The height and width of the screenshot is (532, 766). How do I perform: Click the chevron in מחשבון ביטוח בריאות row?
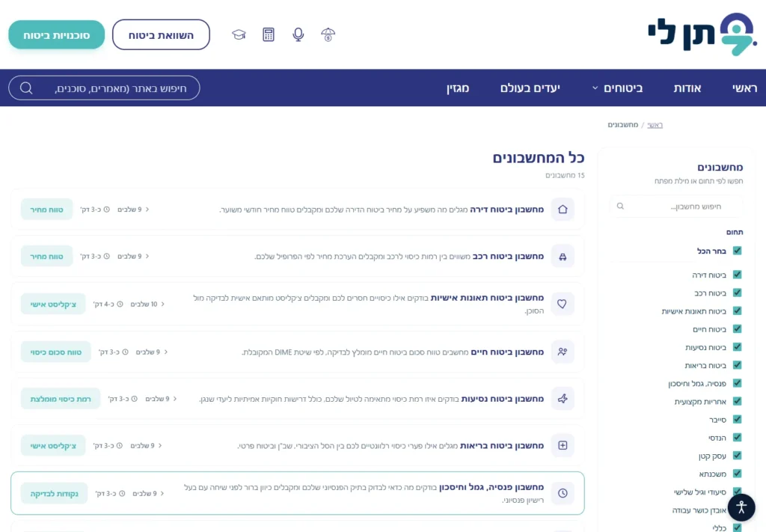tap(160, 445)
